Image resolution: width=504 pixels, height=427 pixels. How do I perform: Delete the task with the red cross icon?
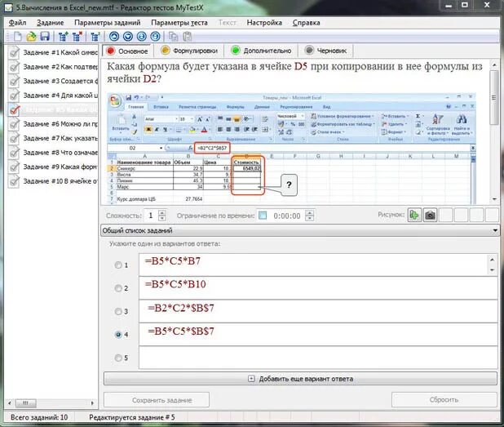77,37
